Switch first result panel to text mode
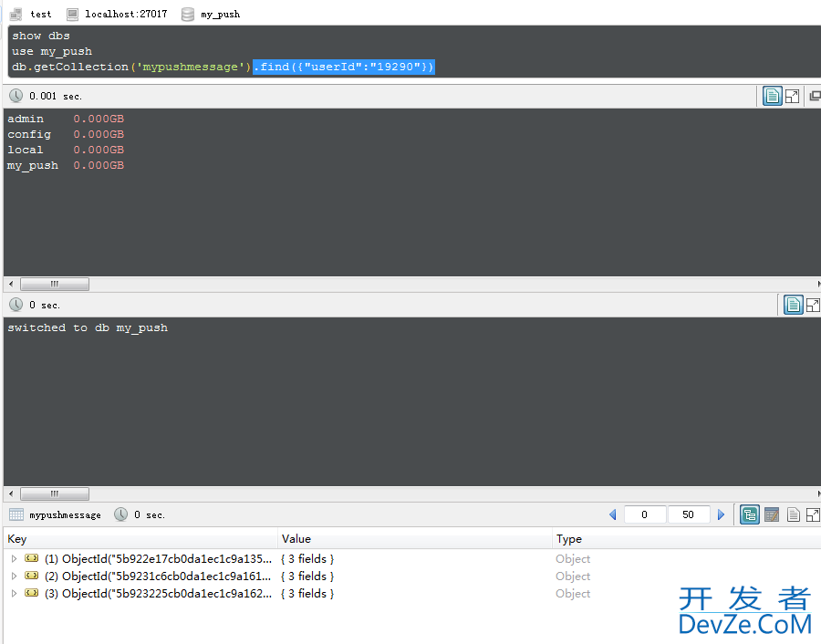 773,96
